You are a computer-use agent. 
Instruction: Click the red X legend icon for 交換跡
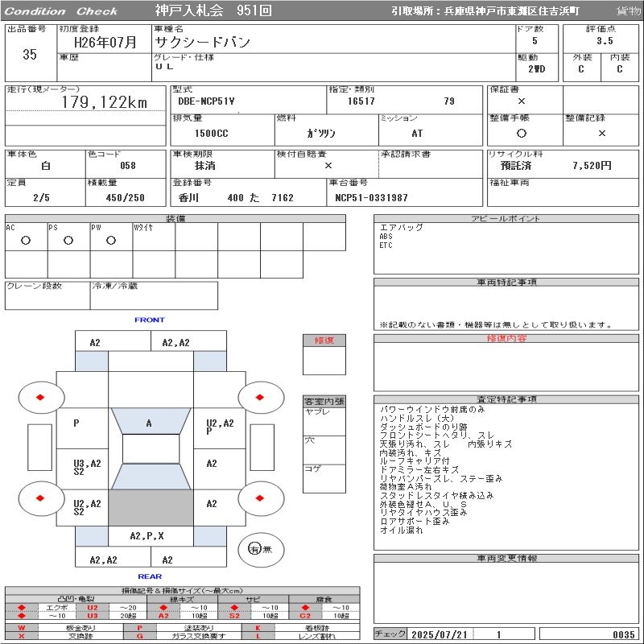pyautogui.click(x=22, y=636)
